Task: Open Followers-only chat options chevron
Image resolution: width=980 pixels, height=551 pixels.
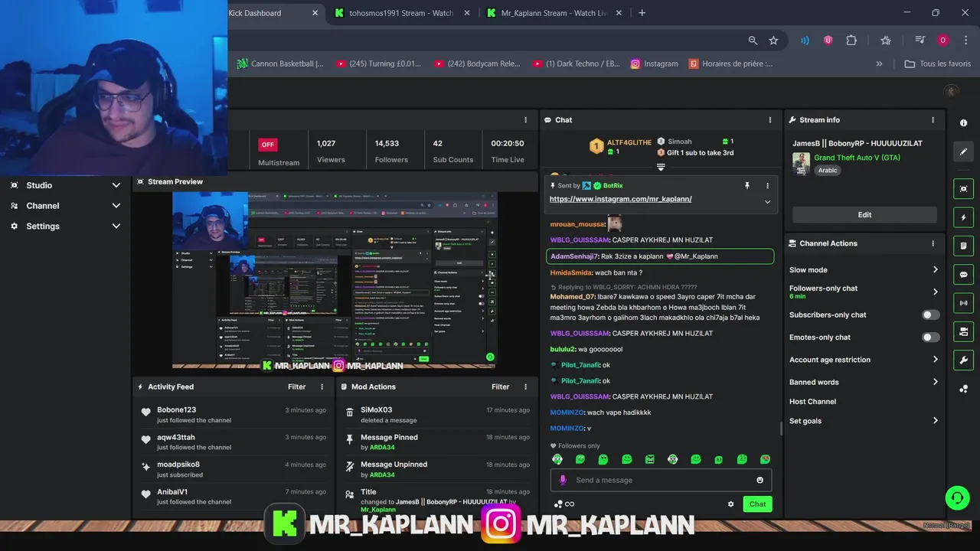Action: tap(935, 292)
